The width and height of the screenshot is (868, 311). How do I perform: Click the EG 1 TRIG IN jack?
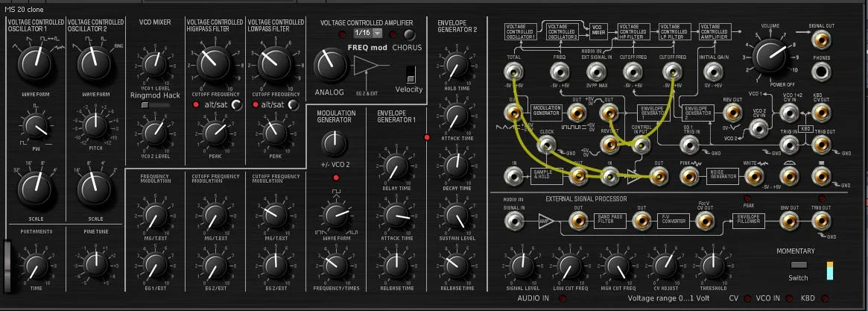tap(689, 145)
